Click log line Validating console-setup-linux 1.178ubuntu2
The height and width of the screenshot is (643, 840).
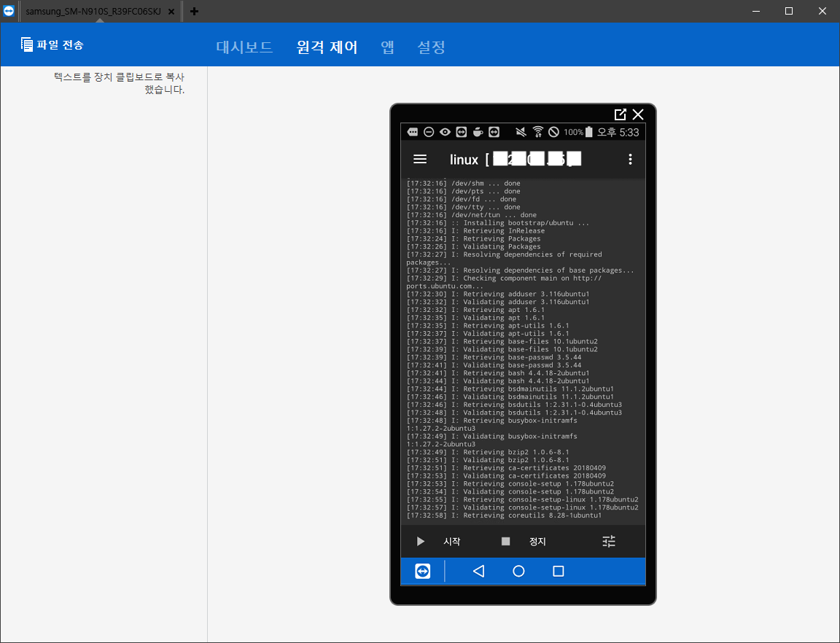[x=522, y=507]
